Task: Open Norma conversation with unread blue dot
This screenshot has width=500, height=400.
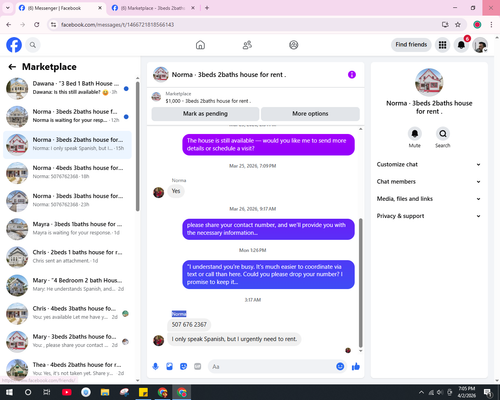Action: tap(68, 116)
